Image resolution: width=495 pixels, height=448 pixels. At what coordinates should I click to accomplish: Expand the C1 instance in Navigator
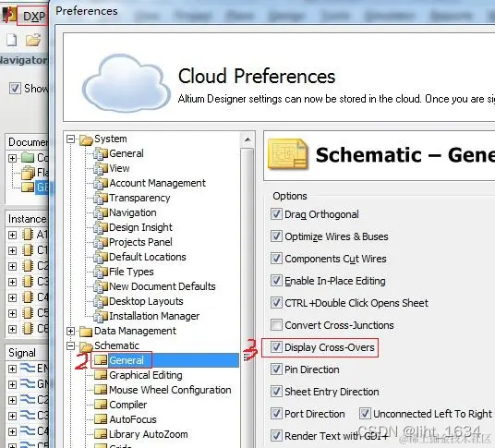(x=12, y=250)
